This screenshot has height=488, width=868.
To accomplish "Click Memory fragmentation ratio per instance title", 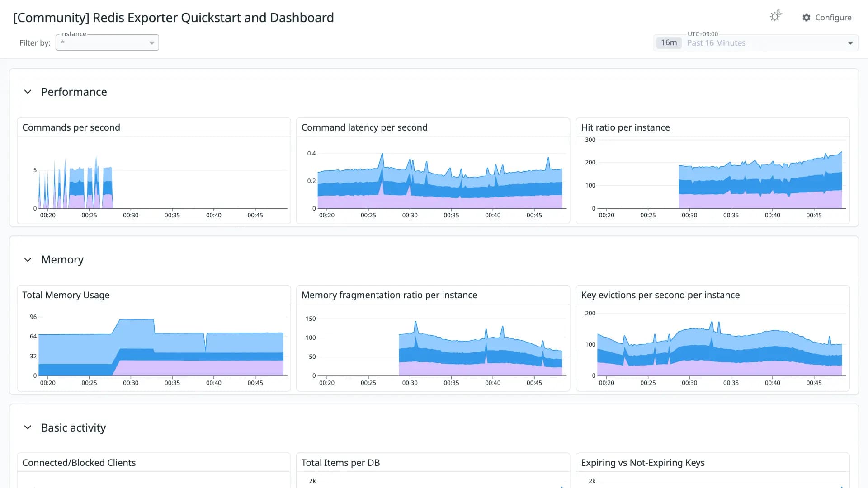I will 389,295.
